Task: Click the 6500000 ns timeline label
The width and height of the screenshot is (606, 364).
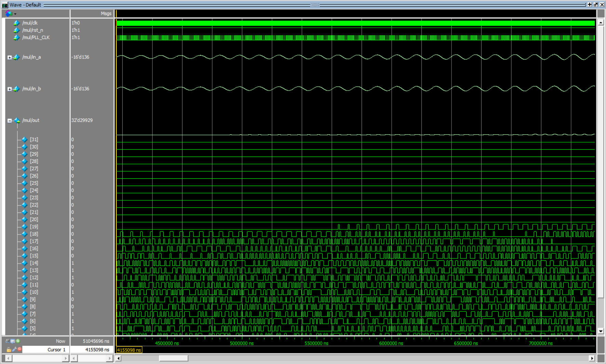Action: 466,343
